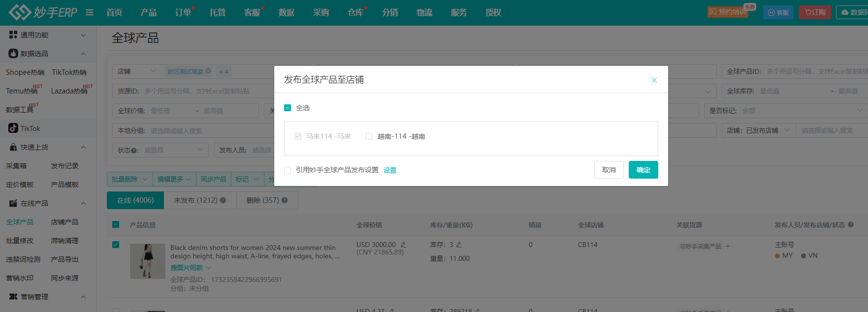Click the denim shorts product thumbnail
The image size is (868, 312).
148,261
